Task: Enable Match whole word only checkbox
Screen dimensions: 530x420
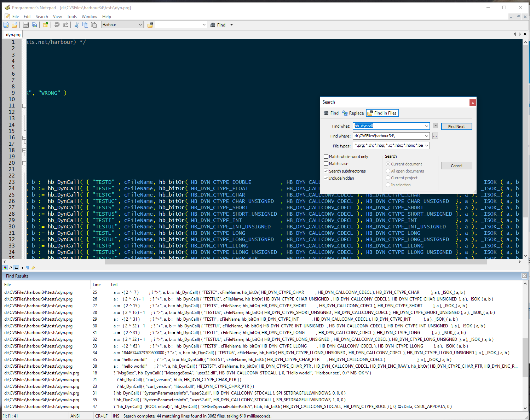Action: [326, 157]
